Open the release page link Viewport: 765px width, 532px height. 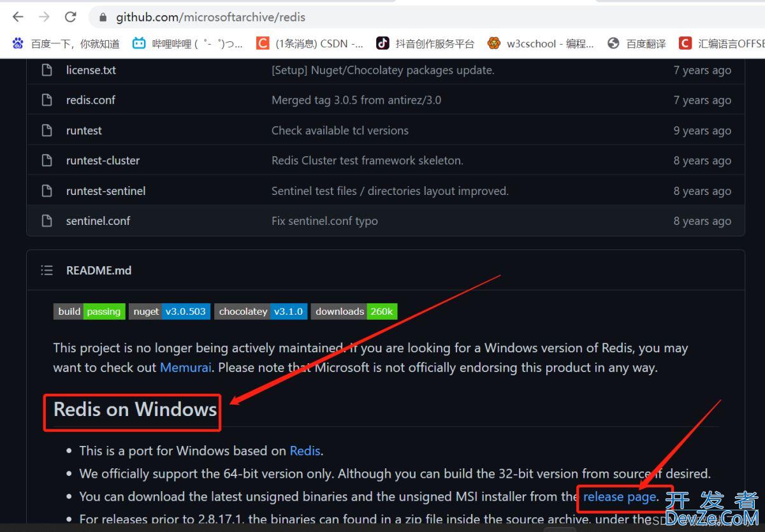(619, 496)
